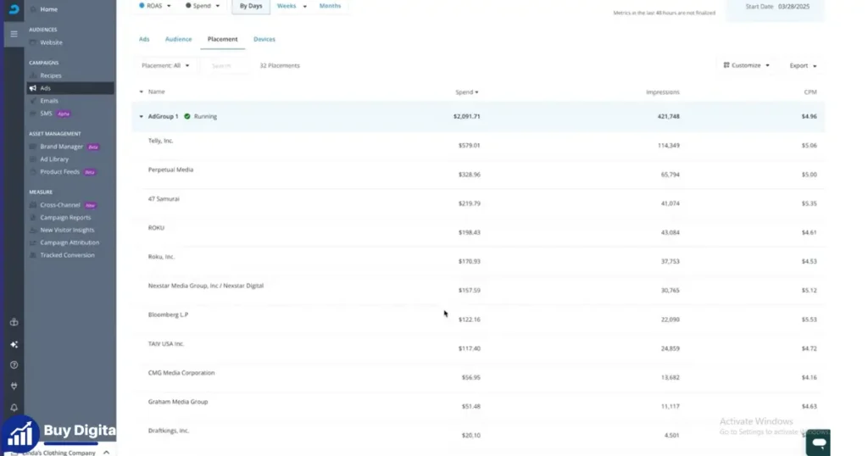
Task: Select the Bloomberg L.P placement
Action: (x=168, y=314)
